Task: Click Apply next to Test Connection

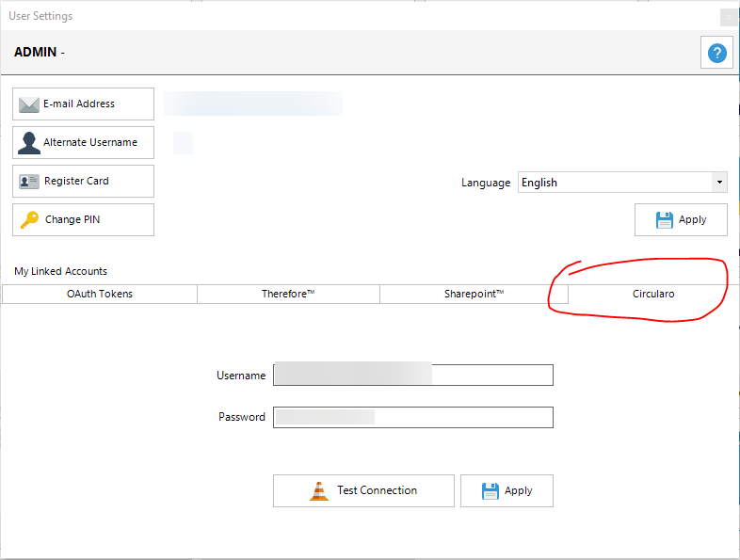Action: click(507, 490)
